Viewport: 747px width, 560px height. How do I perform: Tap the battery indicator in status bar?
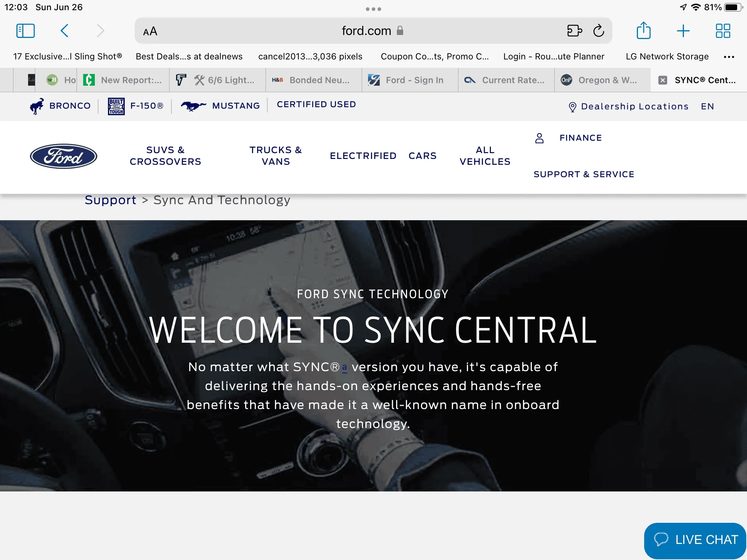[733, 7]
